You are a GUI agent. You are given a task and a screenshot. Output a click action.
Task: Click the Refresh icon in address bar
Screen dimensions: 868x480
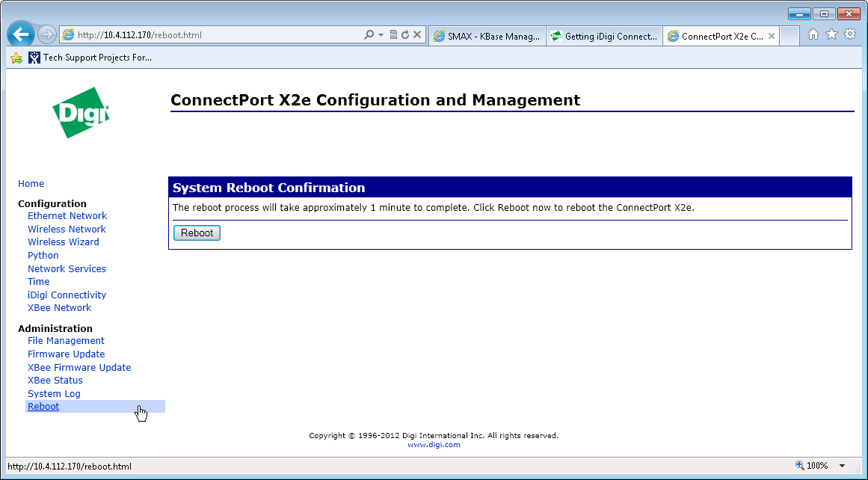tap(405, 35)
